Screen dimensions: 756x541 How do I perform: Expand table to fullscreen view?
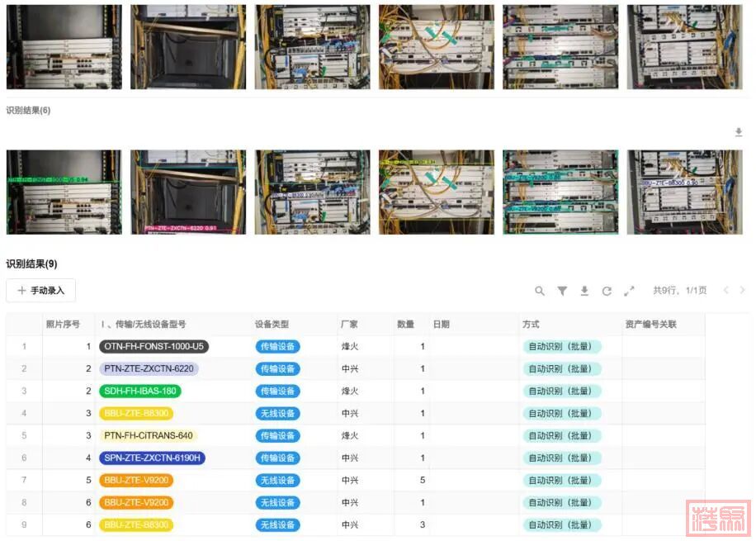(629, 291)
